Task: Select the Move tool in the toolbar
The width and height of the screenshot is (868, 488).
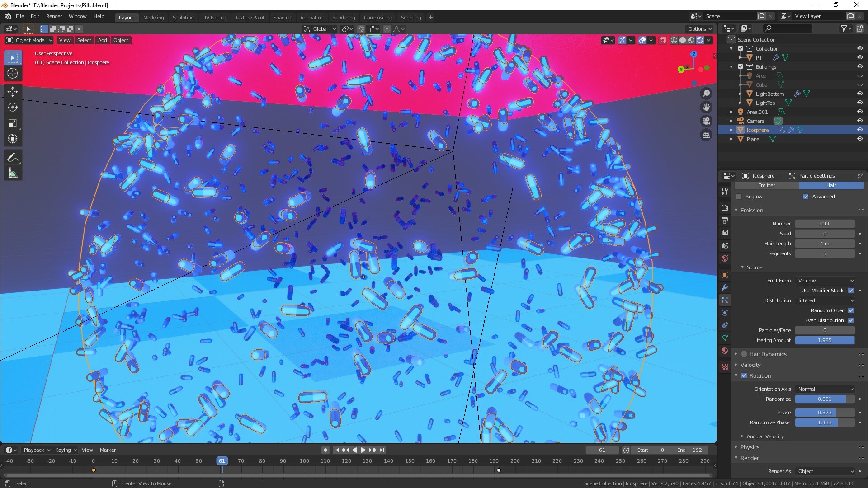Action: click(x=13, y=92)
